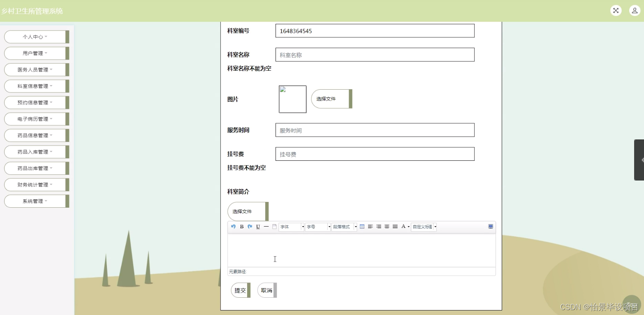Click the undo icon in the editor toolbar
The image size is (644, 315).
(x=233, y=227)
